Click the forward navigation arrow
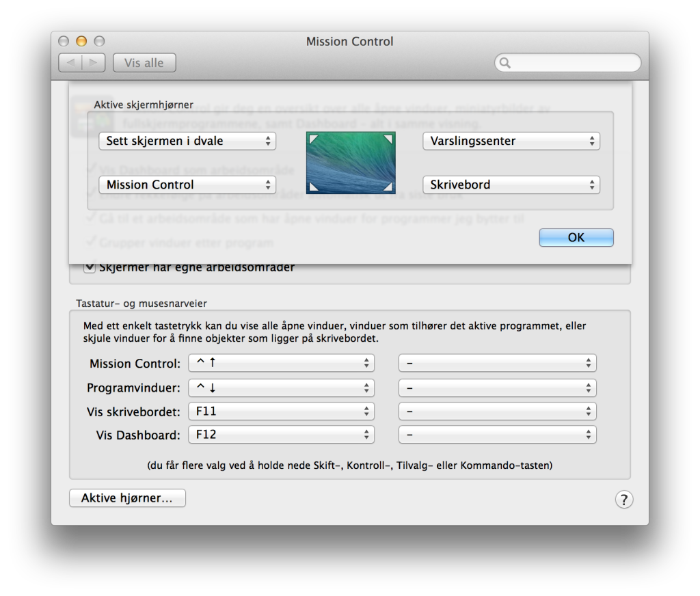Screen dimensions: 700x596 (93, 63)
